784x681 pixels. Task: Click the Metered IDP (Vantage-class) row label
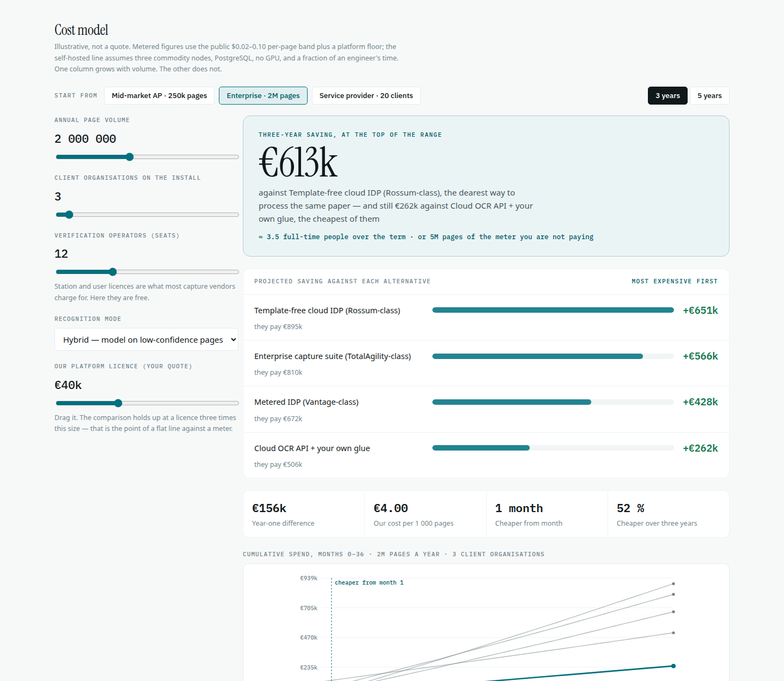click(306, 402)
